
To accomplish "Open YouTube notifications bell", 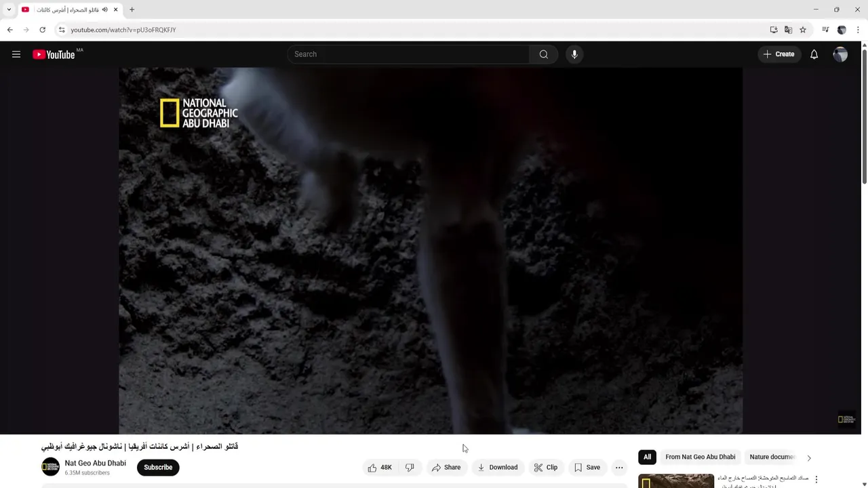I will point(814,54).
